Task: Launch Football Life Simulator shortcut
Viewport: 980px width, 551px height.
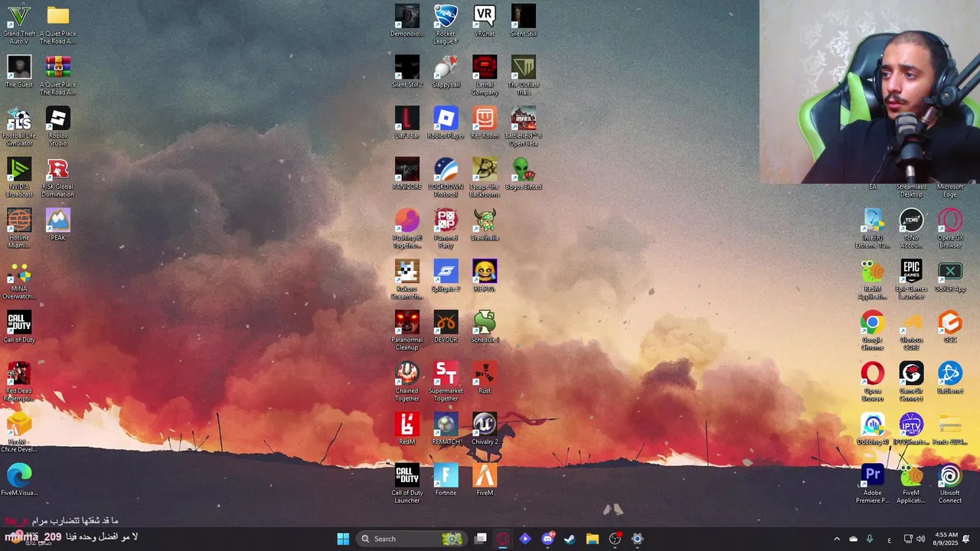Action: click(19, 126)
